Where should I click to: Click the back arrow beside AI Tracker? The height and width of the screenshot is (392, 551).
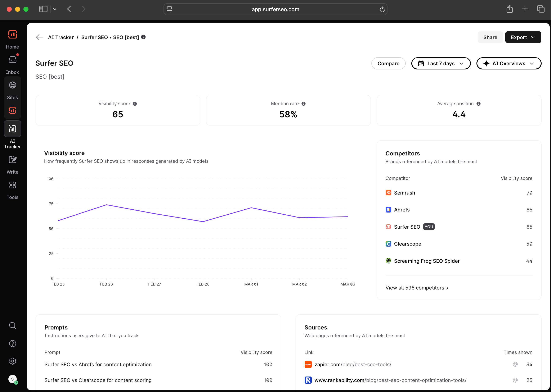(39, 37)
